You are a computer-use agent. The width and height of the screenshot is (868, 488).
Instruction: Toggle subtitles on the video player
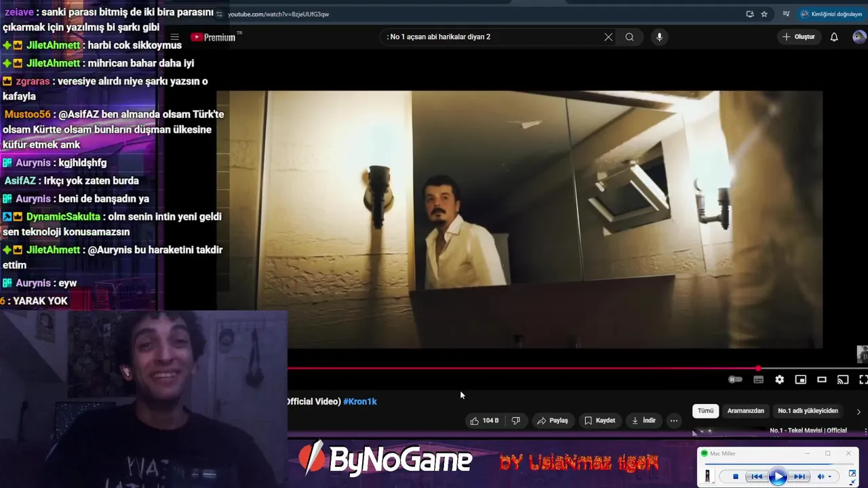(x=758, y=380)
